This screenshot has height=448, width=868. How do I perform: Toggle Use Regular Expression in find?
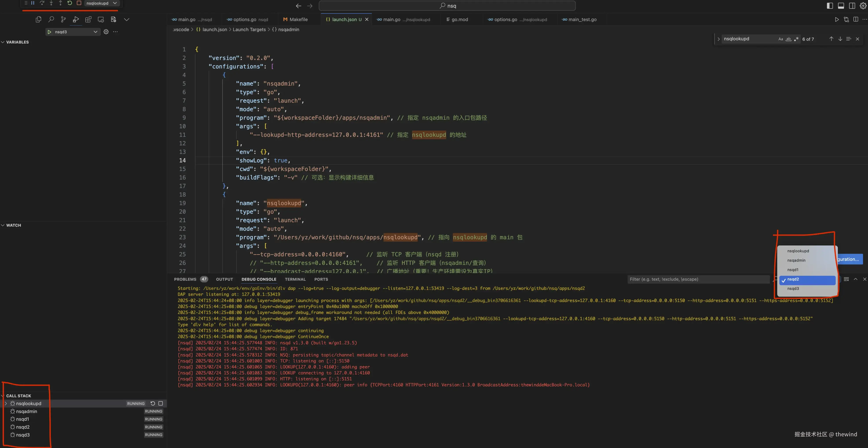pyautogui.click(x=796, y=39)
